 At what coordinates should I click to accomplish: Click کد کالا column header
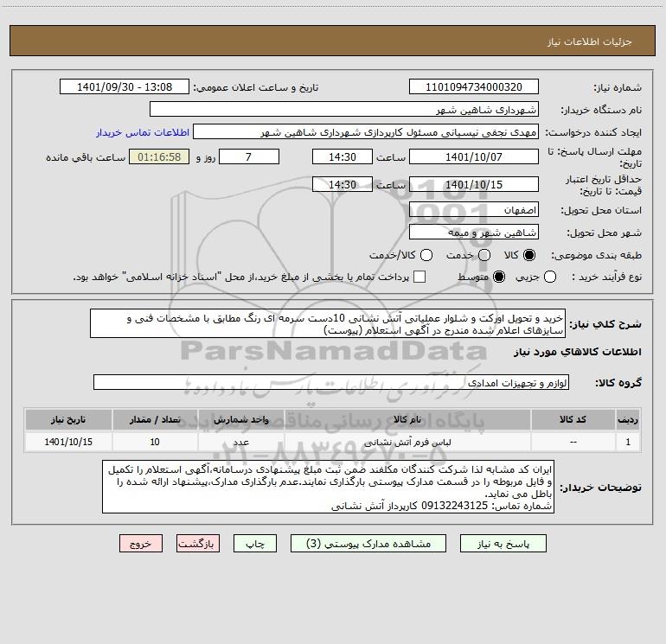[x=573, y=419]
